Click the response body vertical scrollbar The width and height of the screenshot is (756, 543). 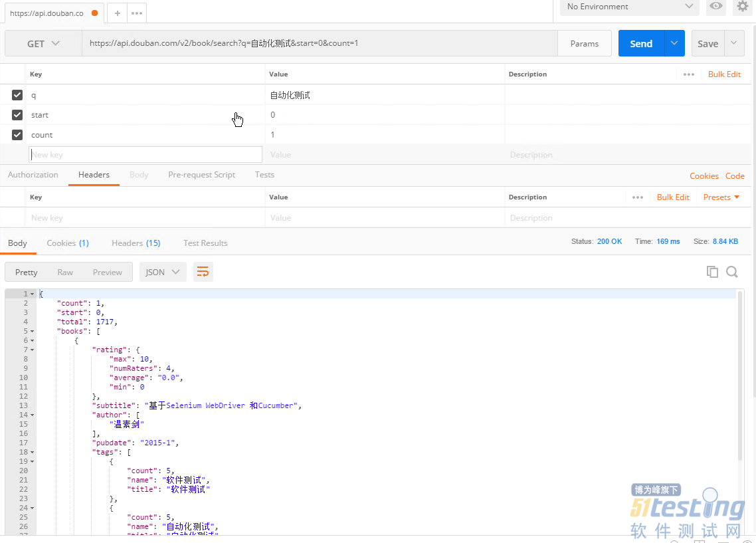pos(739,376)
